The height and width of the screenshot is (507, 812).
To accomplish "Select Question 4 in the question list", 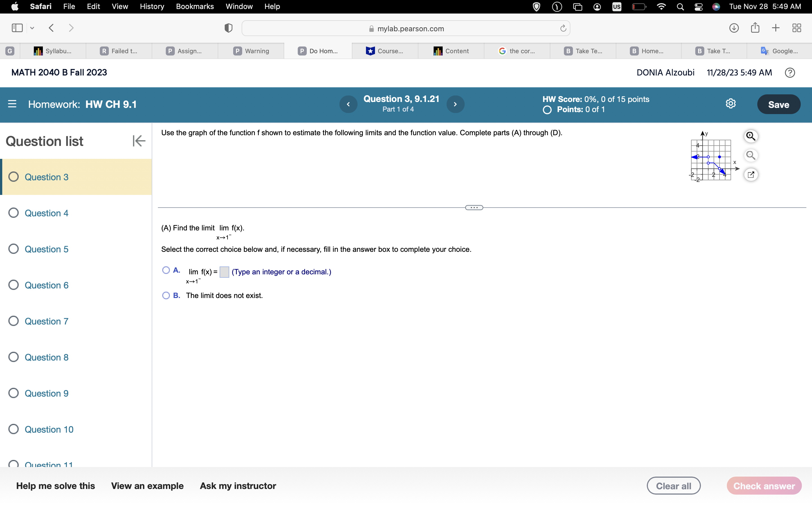I will 46,213.
